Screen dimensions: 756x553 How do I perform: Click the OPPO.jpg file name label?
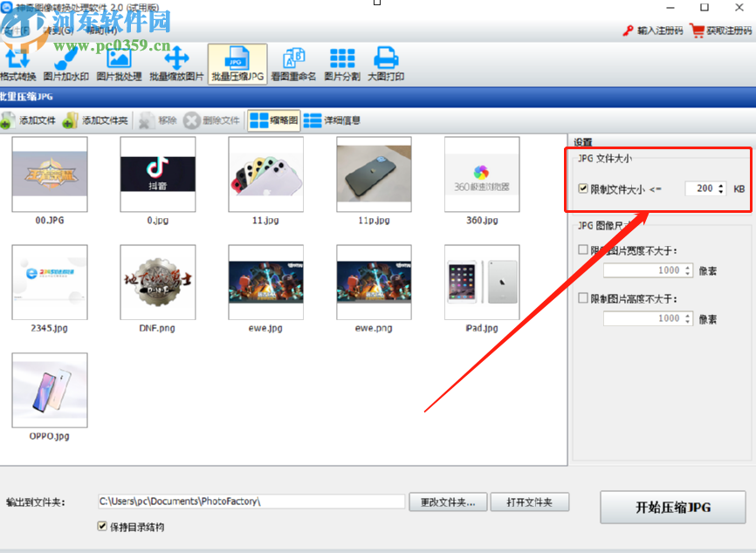pyautogui.click(x=49, y=436)
